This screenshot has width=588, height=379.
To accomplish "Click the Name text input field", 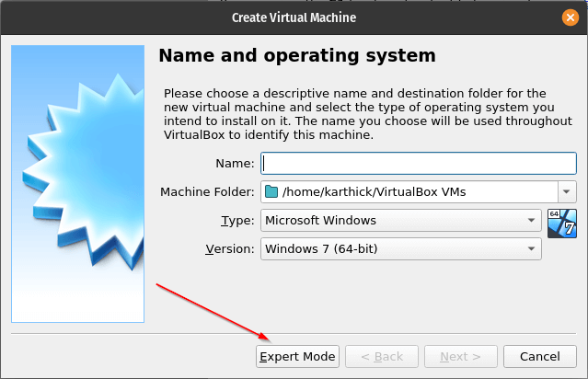I will 419,163.
